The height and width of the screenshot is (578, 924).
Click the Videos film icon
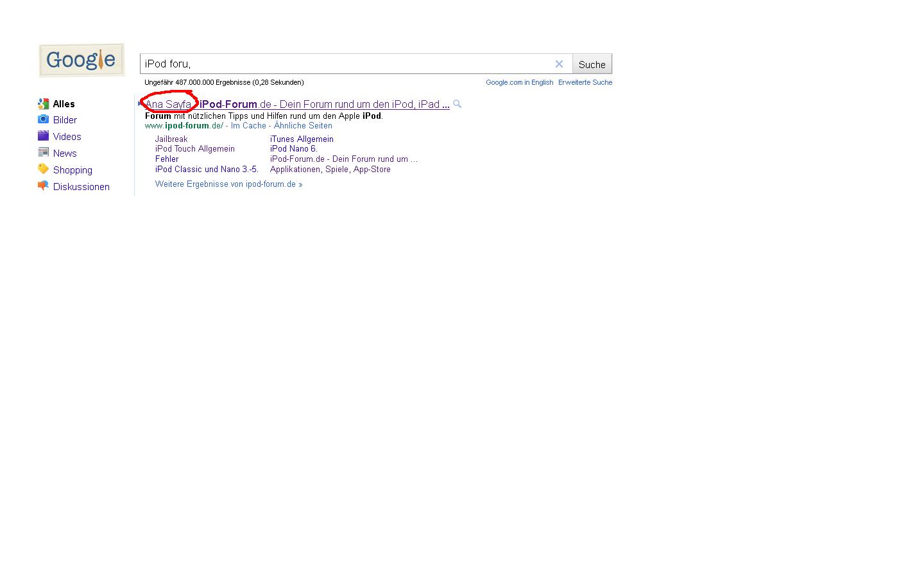pyautogui.click(x=43, y=136)
